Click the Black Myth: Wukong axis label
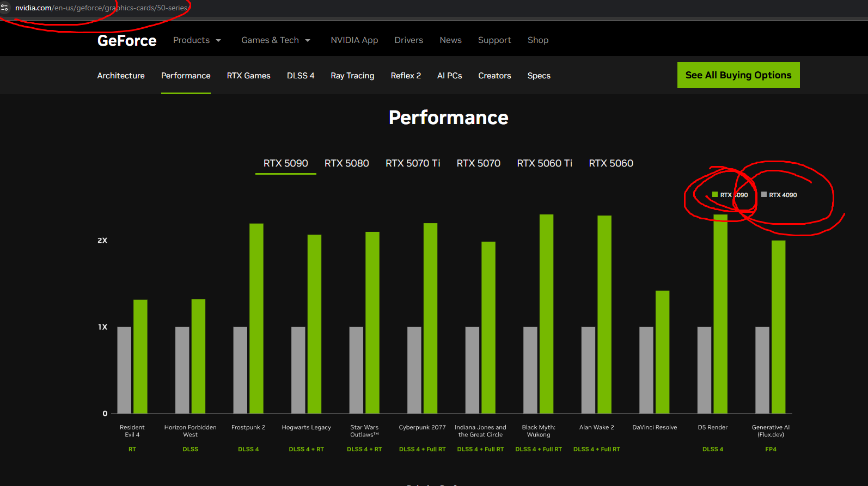This screenshot has width=868, height=486. click(539, 431)
